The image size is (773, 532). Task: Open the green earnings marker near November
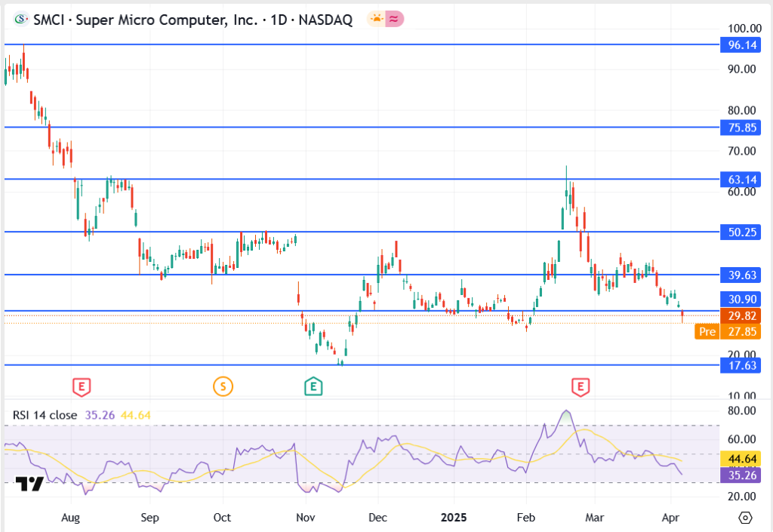[313, 386]
